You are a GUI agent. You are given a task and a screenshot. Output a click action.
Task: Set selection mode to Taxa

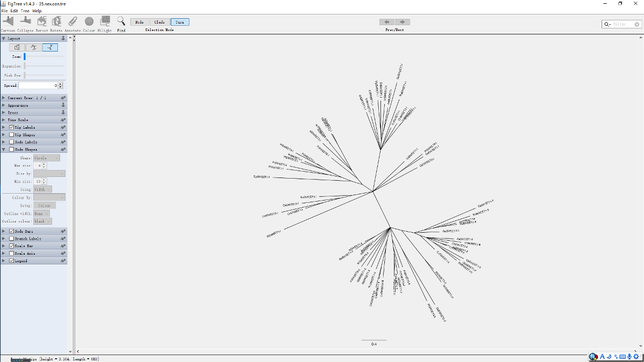click(x=180, y=22)
